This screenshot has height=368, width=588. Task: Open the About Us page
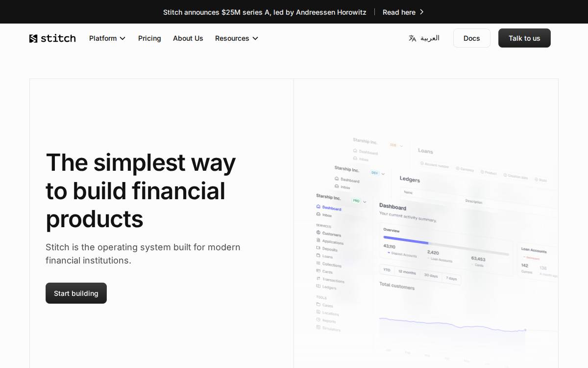click(x=188, y=38)
